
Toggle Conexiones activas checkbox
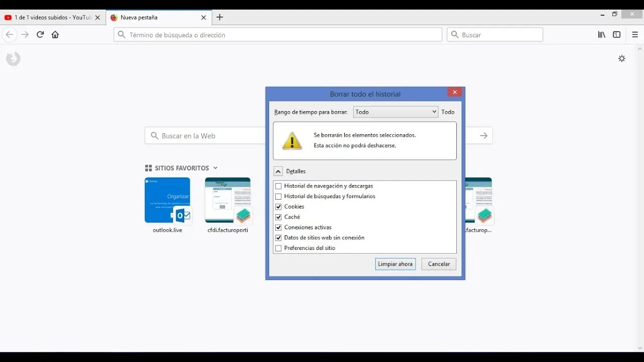tap(278, 227)
